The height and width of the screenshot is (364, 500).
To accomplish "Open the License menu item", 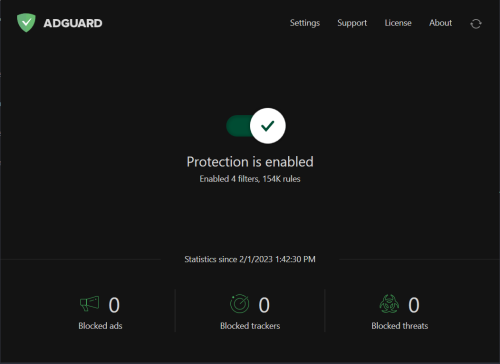I will [398, 23].
